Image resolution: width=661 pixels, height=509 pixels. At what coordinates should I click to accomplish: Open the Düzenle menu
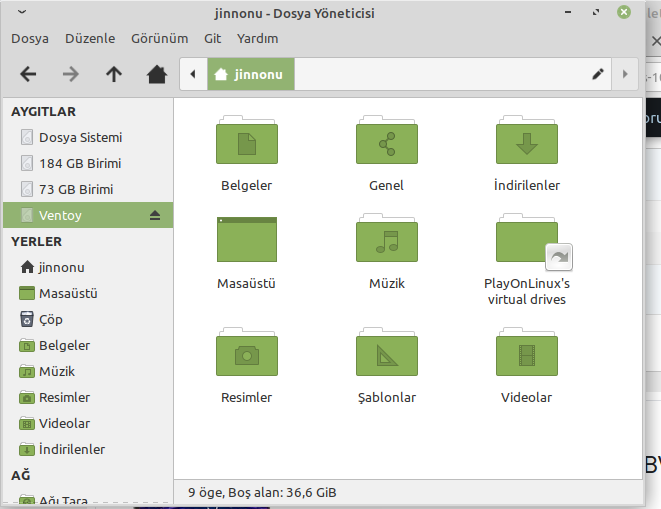(90, 38)
